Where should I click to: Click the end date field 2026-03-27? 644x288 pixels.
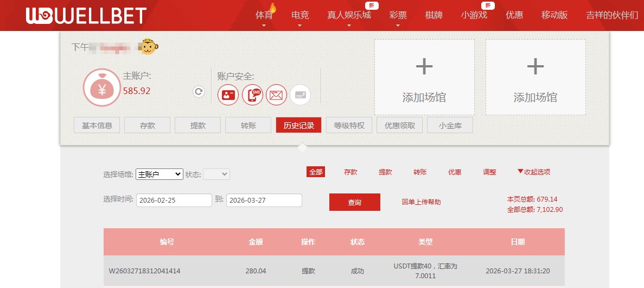(264, 201)
